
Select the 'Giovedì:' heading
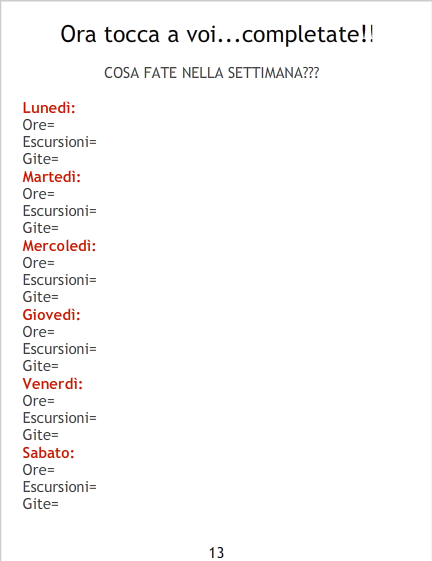(52, 315)
